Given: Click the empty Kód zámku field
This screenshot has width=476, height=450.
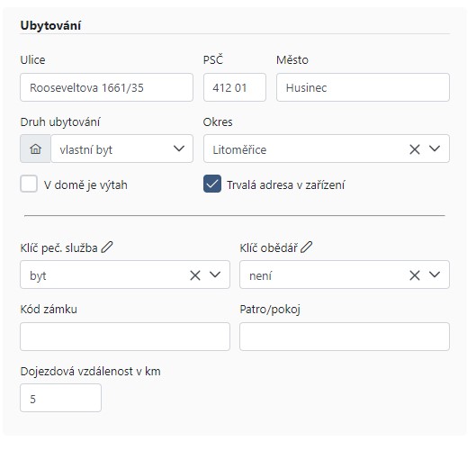Looking at the screenshot, I should pos(125,337).
